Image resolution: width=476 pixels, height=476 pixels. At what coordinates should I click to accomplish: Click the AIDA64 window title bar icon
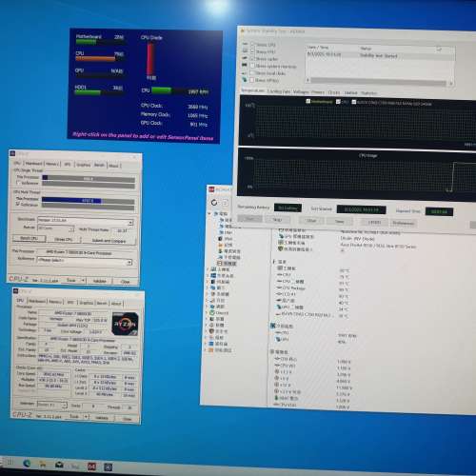[x=211, y=189]
